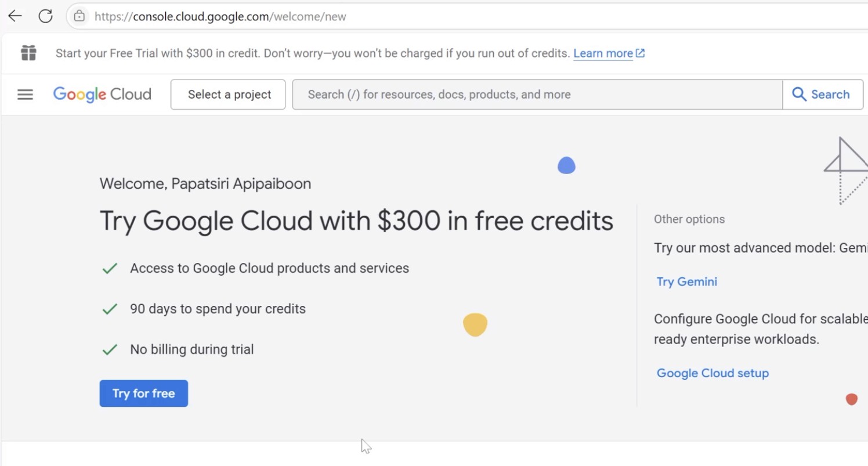868x466 pixels.
Task: Click the Google Cloud logo
Action: (102, 95)
